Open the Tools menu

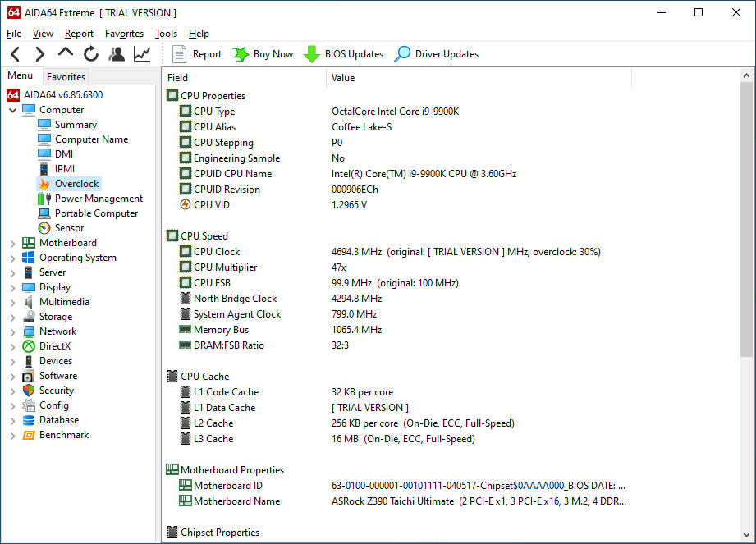(167, 34)
